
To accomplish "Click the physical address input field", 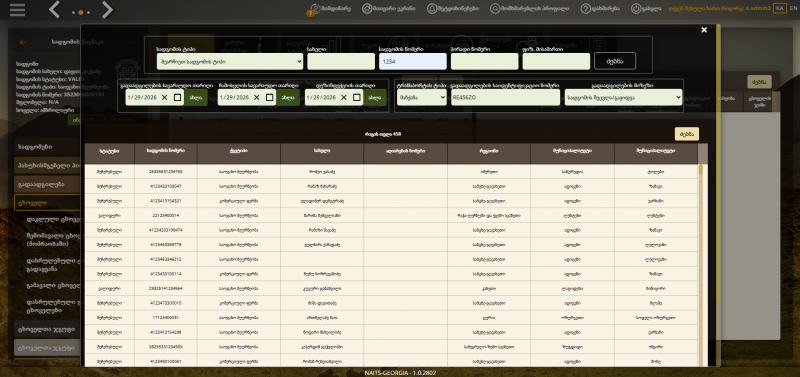I will pos(556,61).
